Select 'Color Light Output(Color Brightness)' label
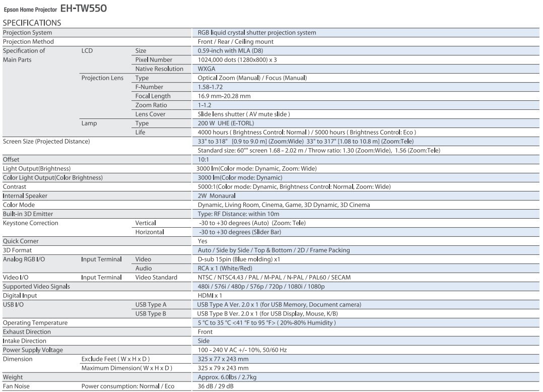The image size is (543, 392). click(x=52, y=178)
